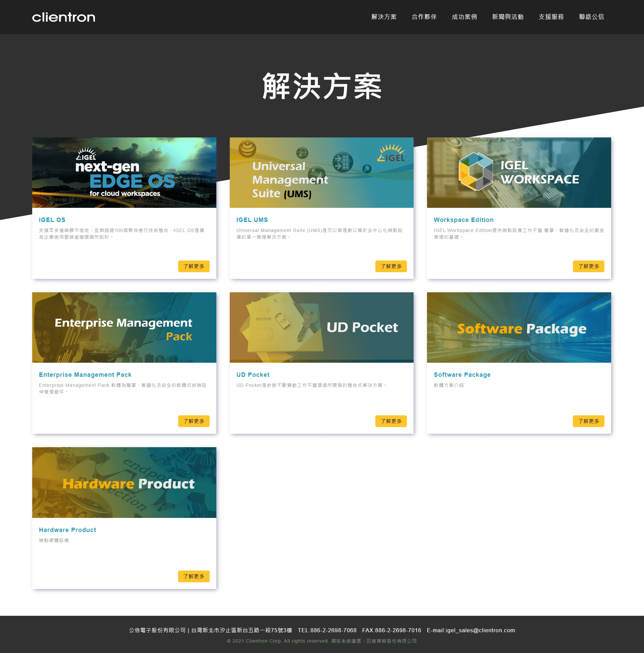The height and width of the screenshot is (653, 644).
Task: Click the 端點硬體設備 description text
Action: pos(54,540)
